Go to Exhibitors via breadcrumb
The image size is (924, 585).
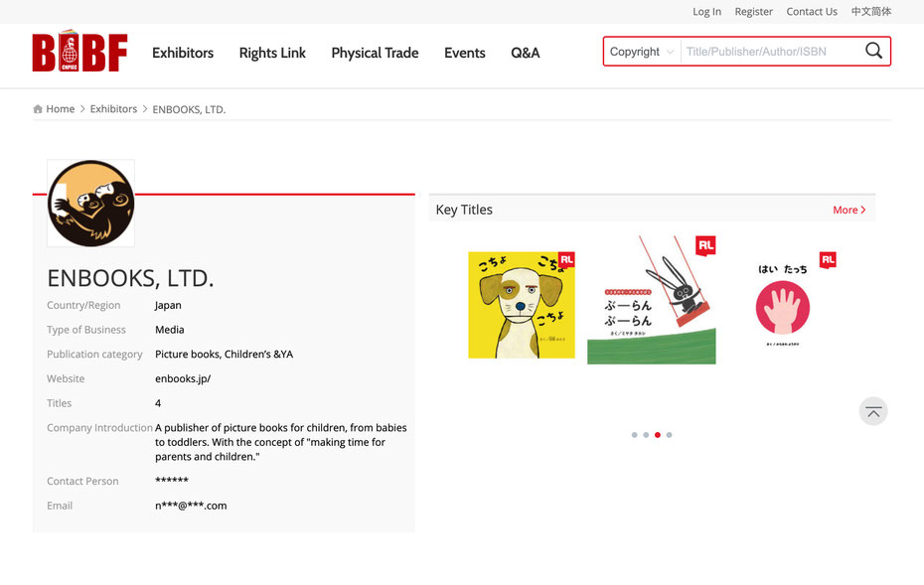click(113, 109)
